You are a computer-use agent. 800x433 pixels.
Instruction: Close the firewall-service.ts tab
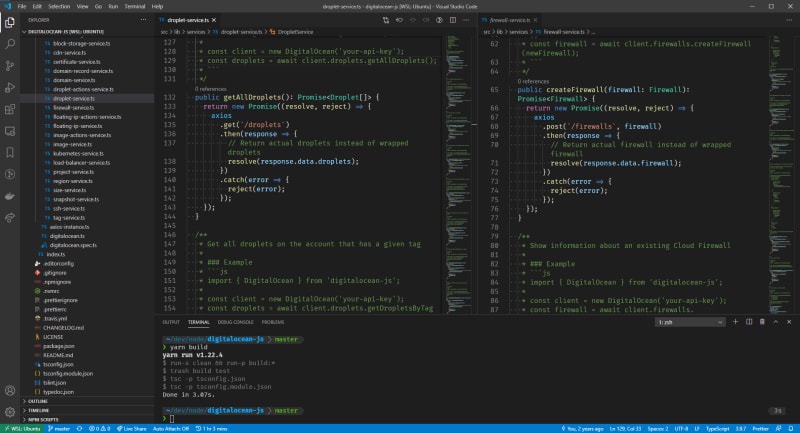pos(535,20)
